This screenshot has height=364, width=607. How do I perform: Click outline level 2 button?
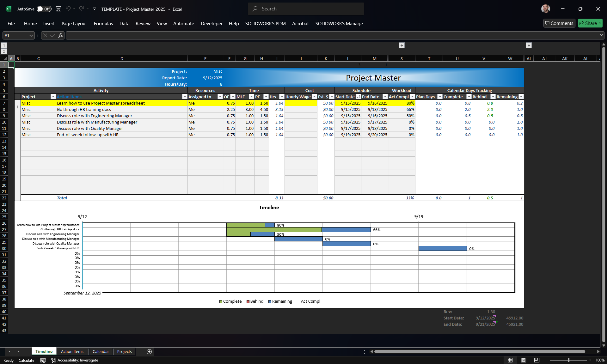tap(4, 51)
